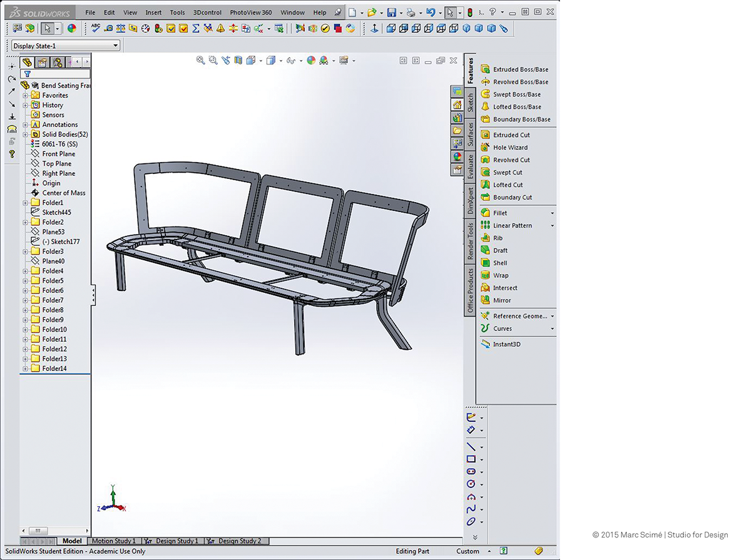Select the Zoom to Fit icon
The image size is (751, 560).
tap(200, 60)
